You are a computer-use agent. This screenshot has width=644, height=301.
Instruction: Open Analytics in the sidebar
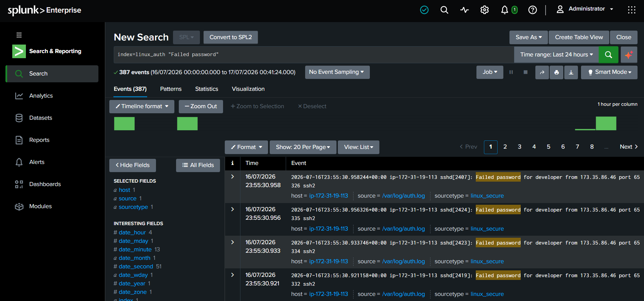tap(41, 96)
